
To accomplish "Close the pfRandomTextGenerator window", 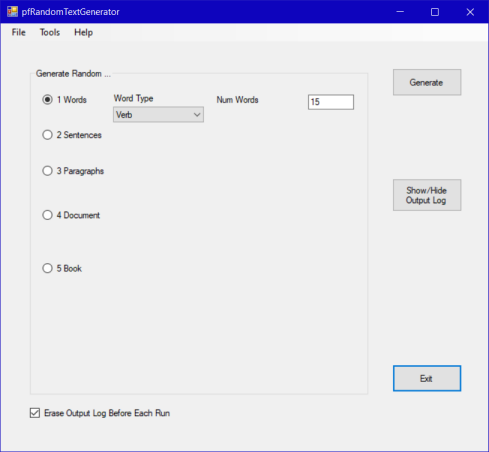I will tap(470, 12).
